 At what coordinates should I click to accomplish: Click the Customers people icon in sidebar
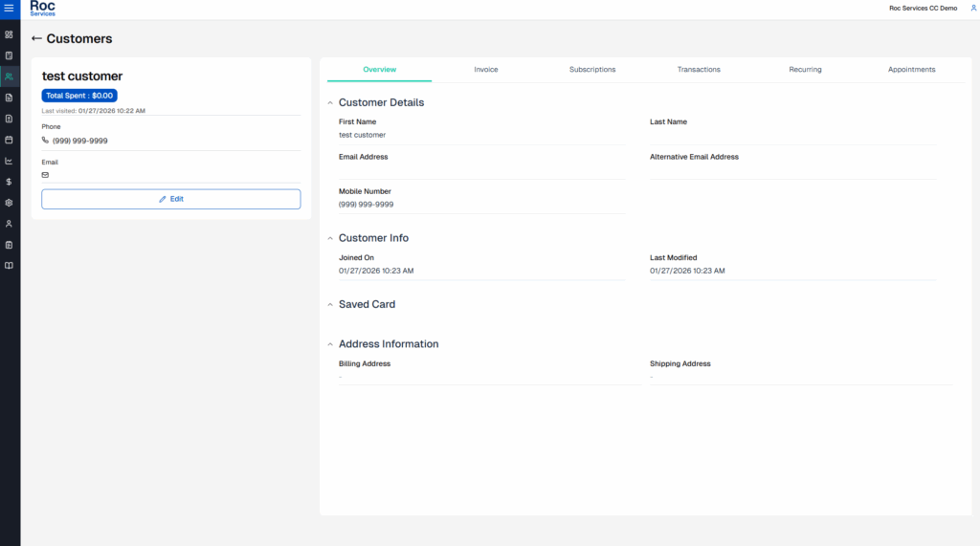point(10,76)
